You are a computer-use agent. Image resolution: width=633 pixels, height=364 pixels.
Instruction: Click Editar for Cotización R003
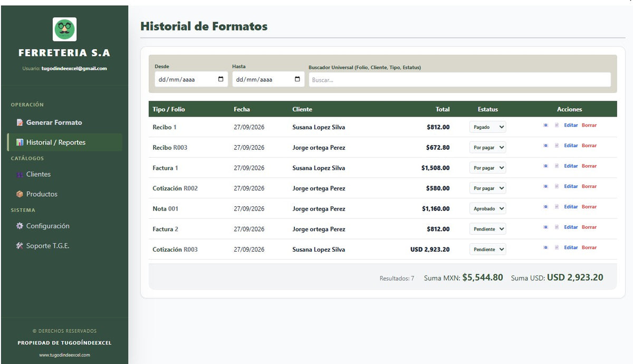(x=571, y=247)
